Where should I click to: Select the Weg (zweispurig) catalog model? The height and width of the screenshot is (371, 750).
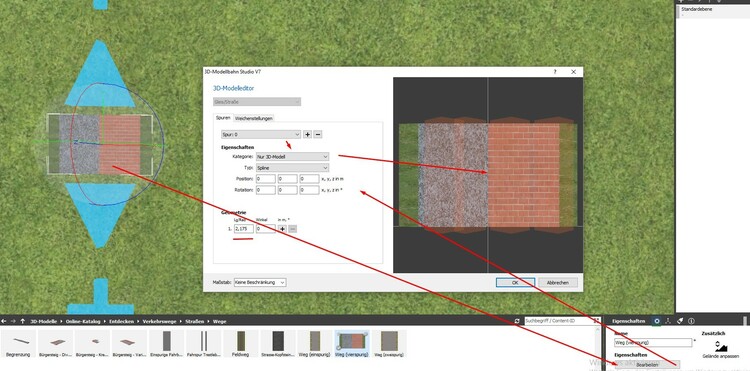point(389,344)
